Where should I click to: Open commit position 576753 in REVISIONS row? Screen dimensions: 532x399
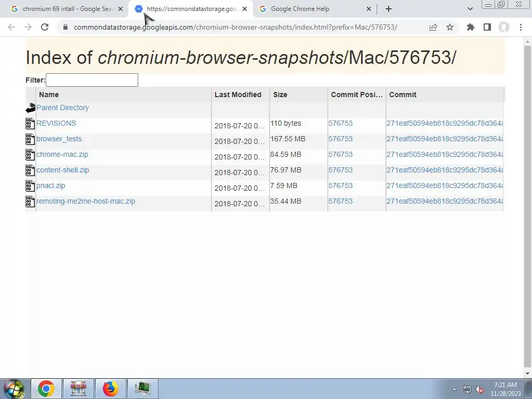tap(340, 123)
